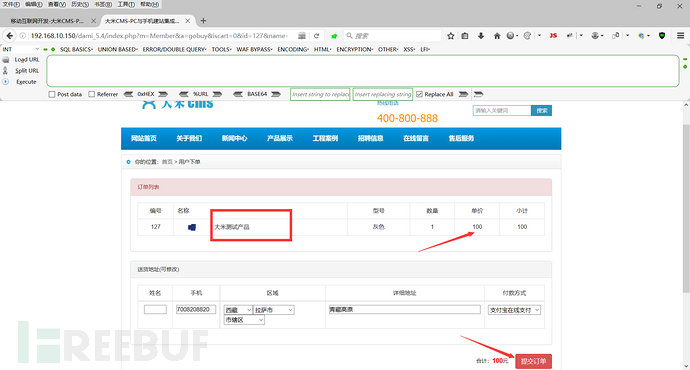Open reader view icon in address bar
The width and height of the screenshot is (690, 370).
302,36
